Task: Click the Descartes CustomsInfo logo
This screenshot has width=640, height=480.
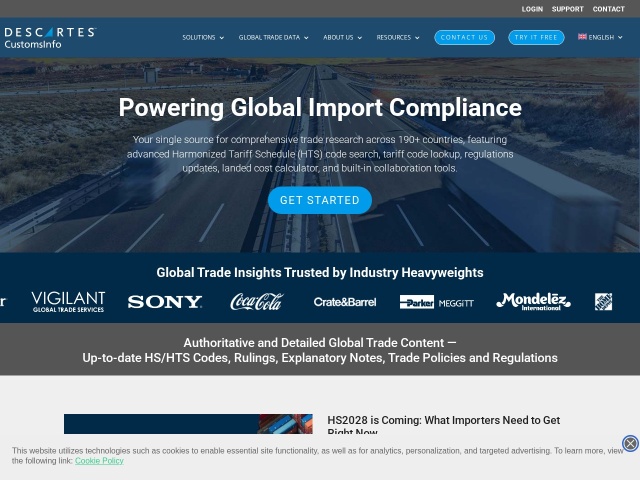Action: (50, 38)
